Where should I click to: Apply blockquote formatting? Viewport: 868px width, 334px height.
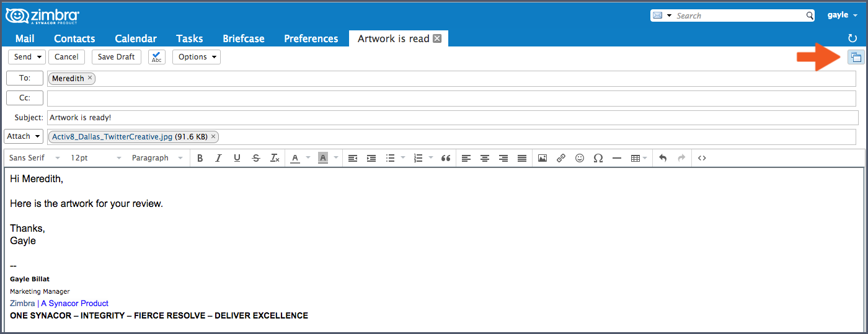[445, 158]
